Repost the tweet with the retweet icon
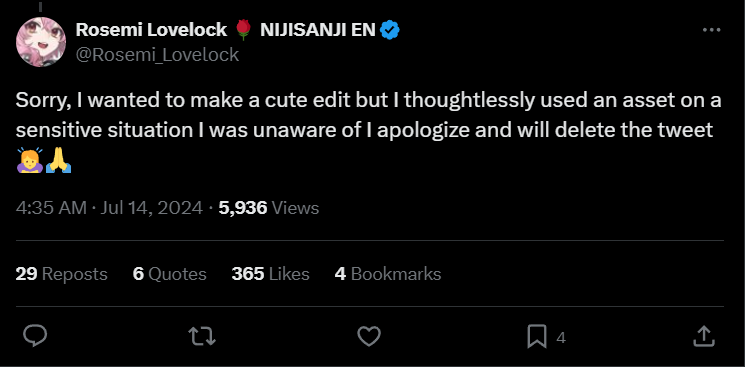Screen dimensions: 745x367 click(202, 337)
